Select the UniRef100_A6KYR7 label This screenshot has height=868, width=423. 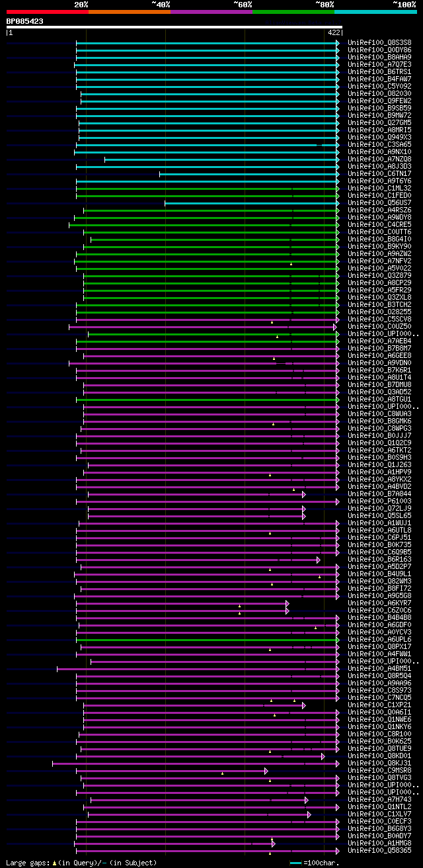(x=379, y=603)
